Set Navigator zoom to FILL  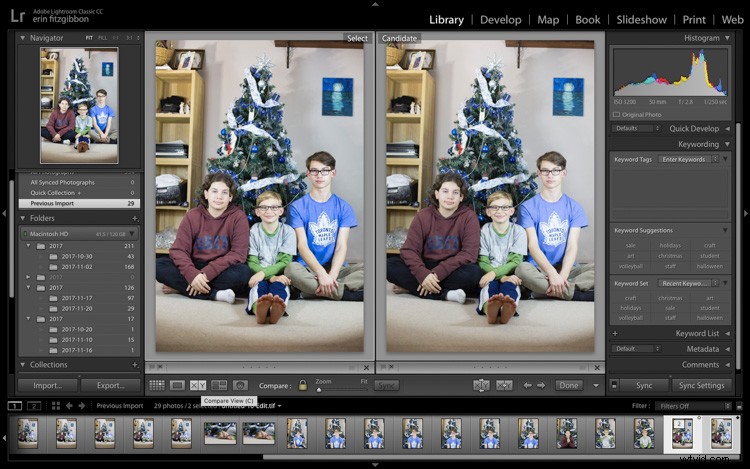tap(102, 38)
